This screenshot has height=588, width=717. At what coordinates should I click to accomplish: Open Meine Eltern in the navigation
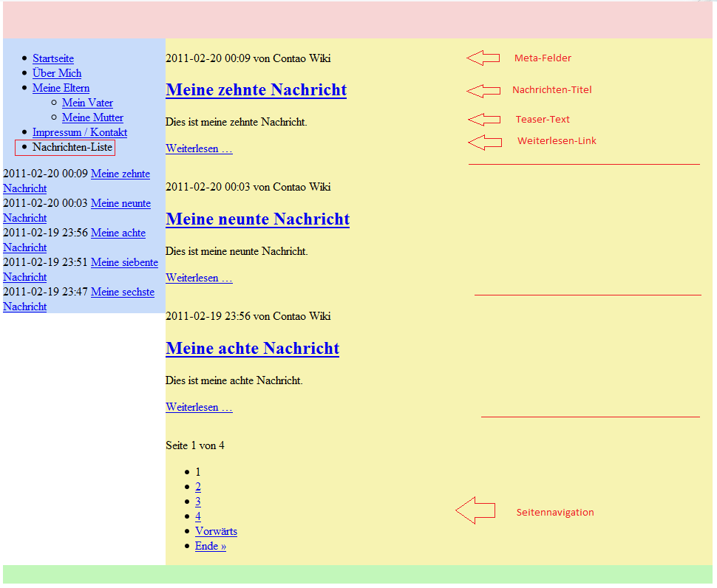61,88
